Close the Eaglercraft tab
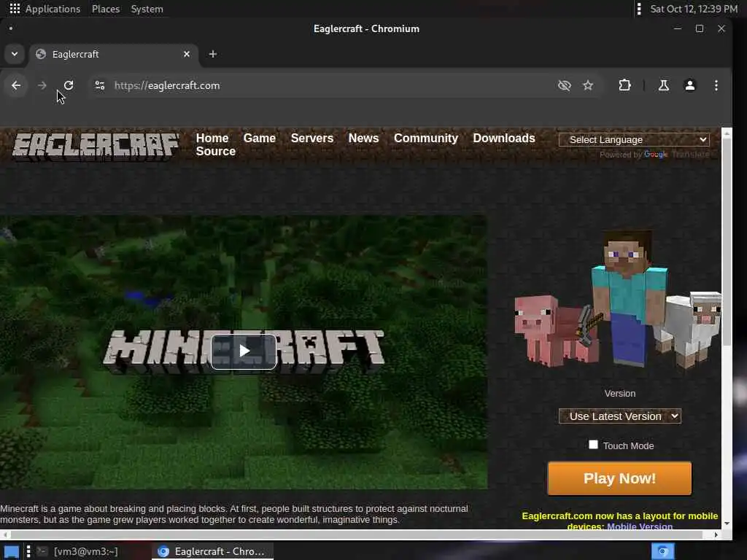The width and height of the screenshot is (747, 560). pyautogui.click(x=187, y=54)
